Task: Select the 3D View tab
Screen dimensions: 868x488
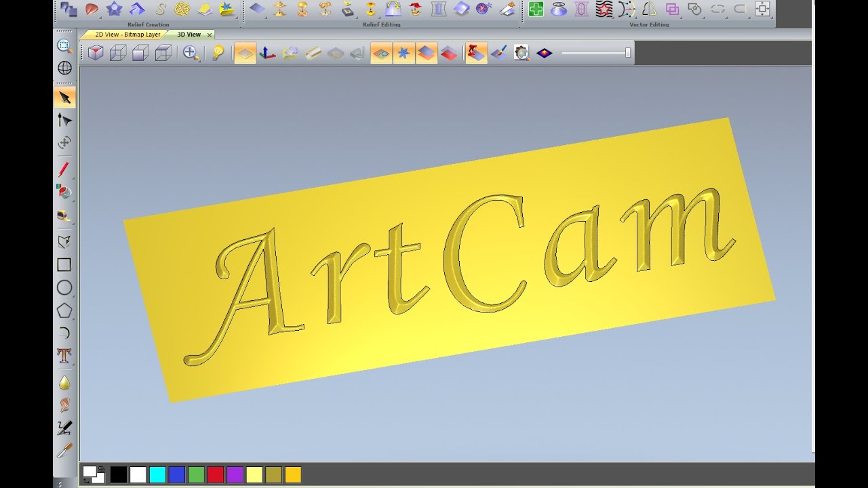Action: [x=189, y=35]
